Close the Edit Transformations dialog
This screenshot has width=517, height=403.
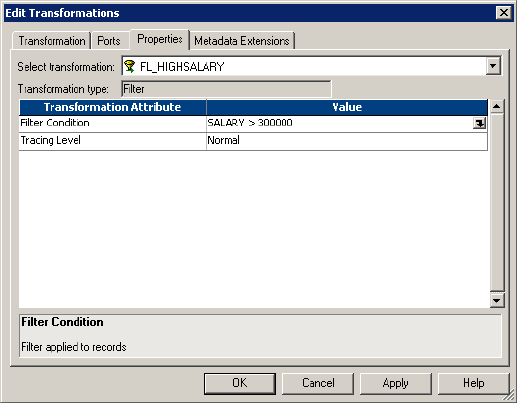[504, 13]
